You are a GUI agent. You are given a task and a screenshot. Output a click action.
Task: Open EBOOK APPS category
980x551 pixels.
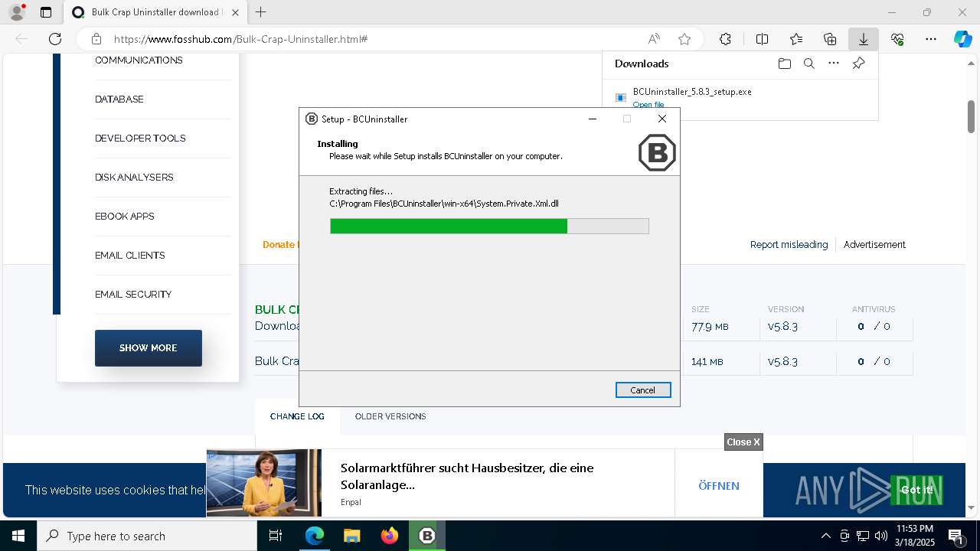pos(125,217)
